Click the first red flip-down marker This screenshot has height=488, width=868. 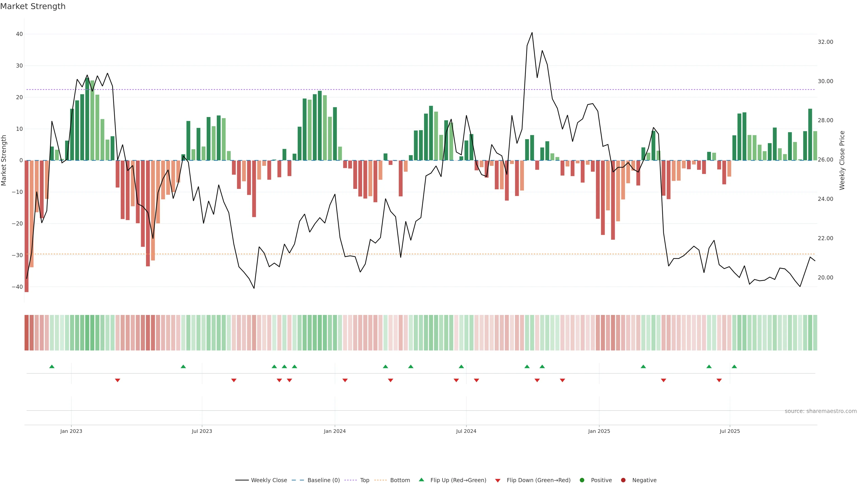[117, 380]
